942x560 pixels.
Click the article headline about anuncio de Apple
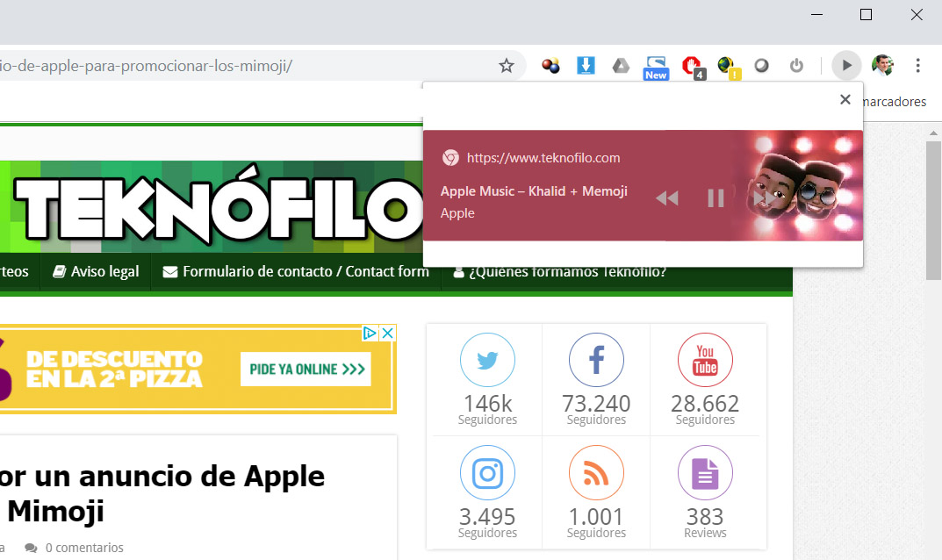162,493
